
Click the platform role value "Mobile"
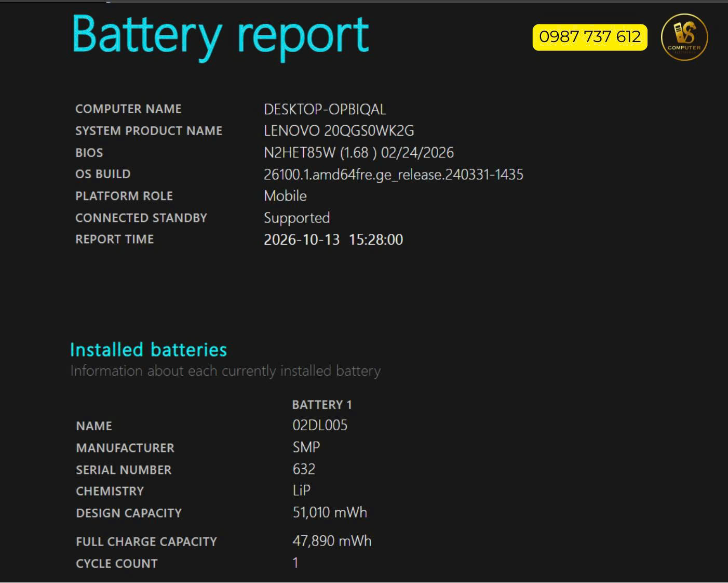click(x=285, y=196)
